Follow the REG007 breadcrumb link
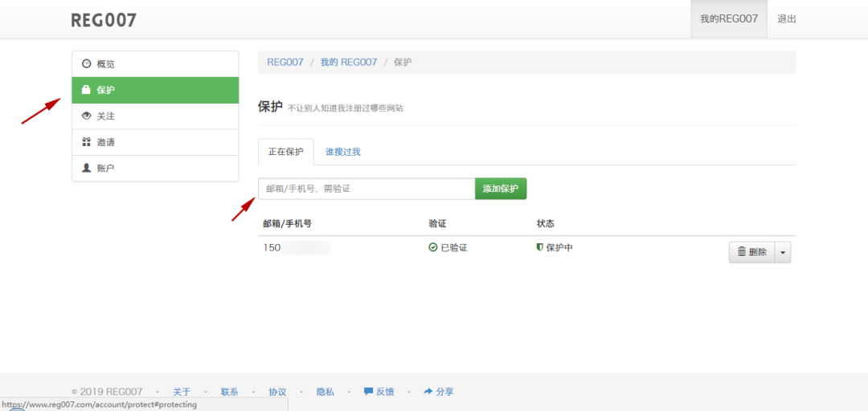 click(x=285, y=62)
